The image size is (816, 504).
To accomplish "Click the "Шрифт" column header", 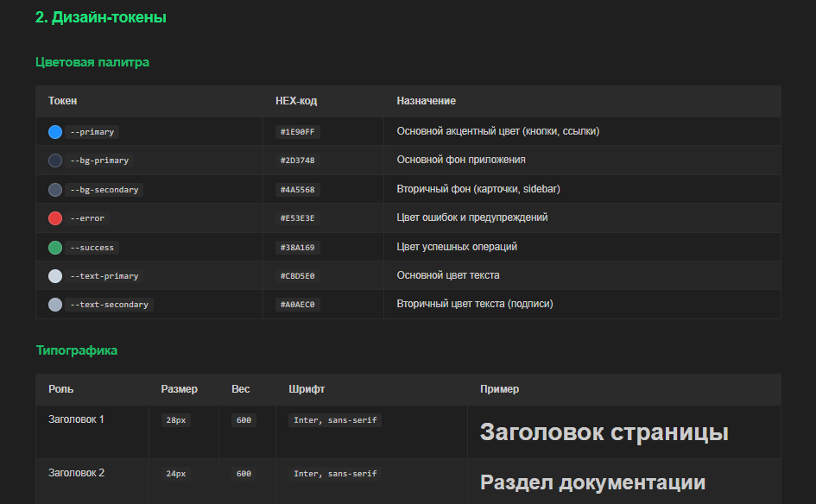I will (307, 389).
